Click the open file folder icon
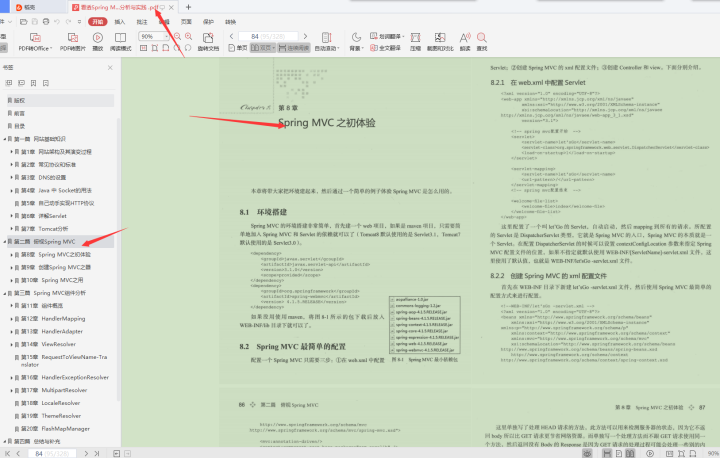720x458 pixels. click(x=23, y=22)
